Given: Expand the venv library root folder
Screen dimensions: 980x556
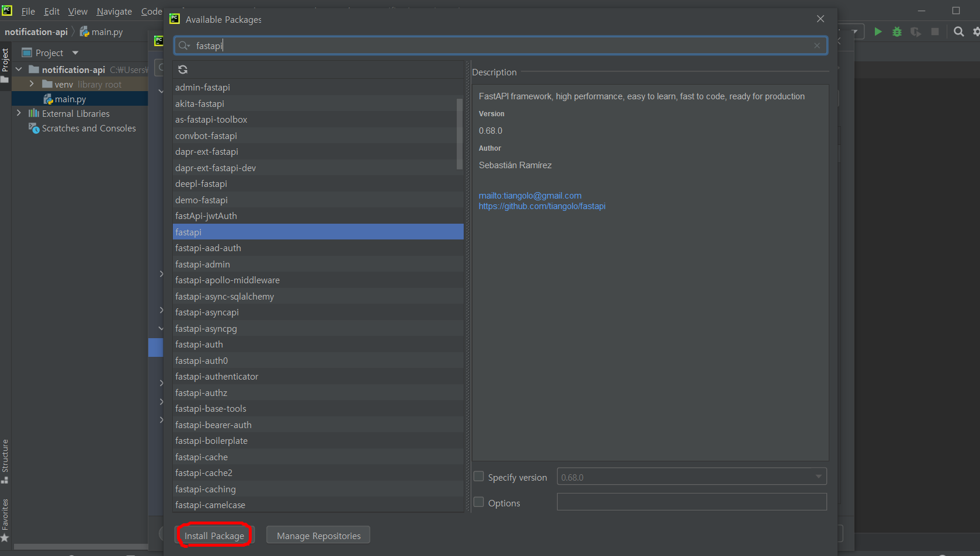Looking at the screenshot, I should (x=32, y=84).
